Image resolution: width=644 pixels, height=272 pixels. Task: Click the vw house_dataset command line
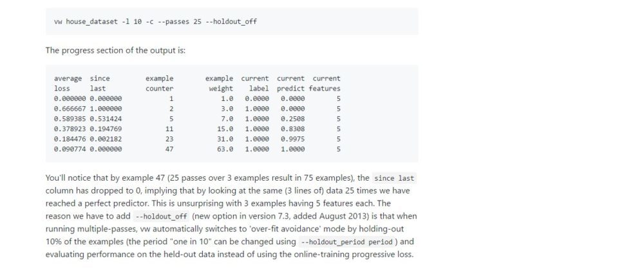156,22
